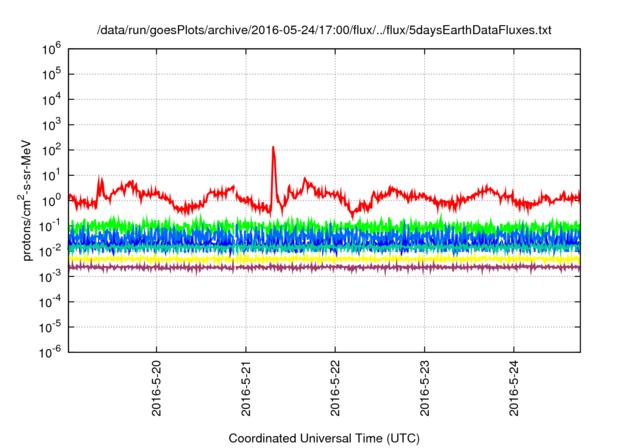Click the 10^-5 y-axis tick label
Viewport: 640px width, 448px height.
(x=51, y=327)
